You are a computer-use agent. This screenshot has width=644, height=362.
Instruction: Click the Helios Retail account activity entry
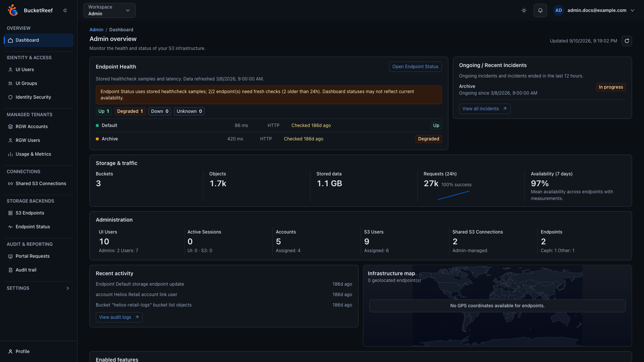click(224, 295)
